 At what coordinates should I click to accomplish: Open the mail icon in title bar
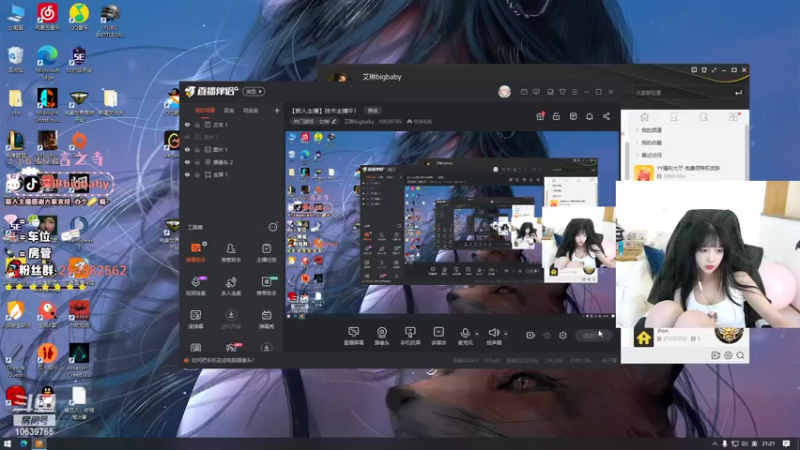(524, 92)
